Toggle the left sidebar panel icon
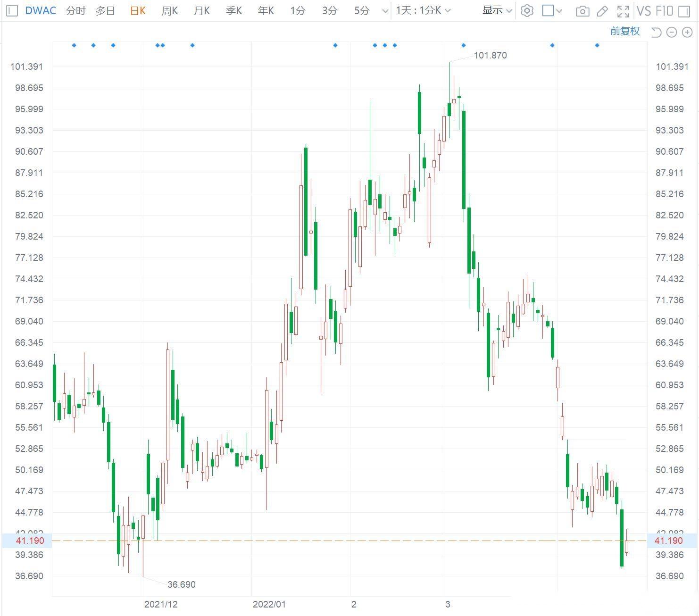This screenshot has width=699, height=616. 12,10
